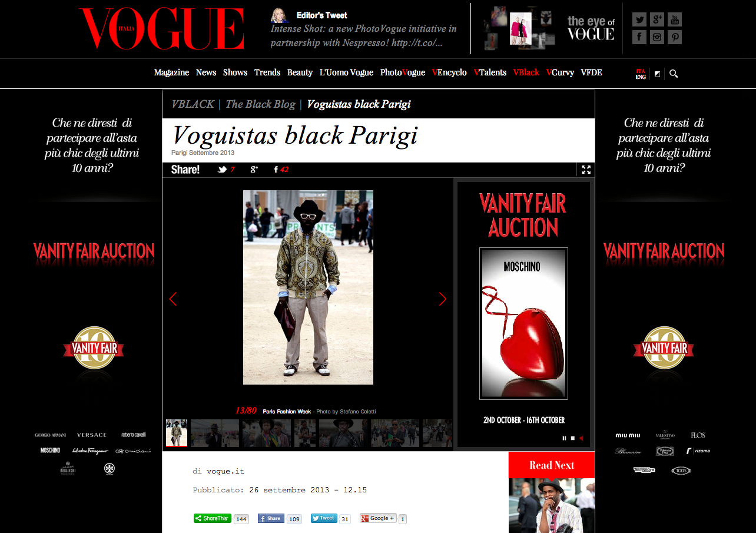The image size is (756, 533).
Task: Toggle the black/white contrast theme icon
Action: click(x=657, y=74)
